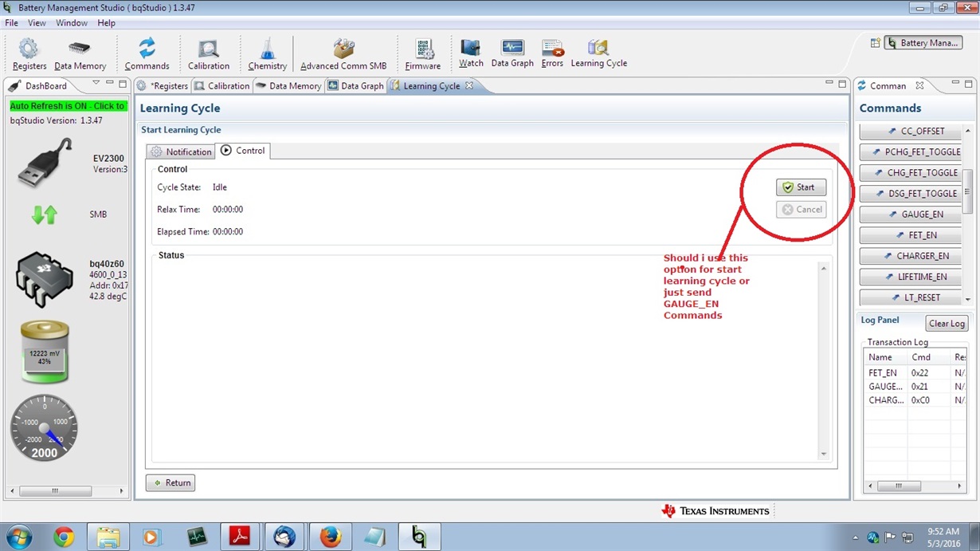Click the bqStudio taskbar icon

tap(419, 537)
